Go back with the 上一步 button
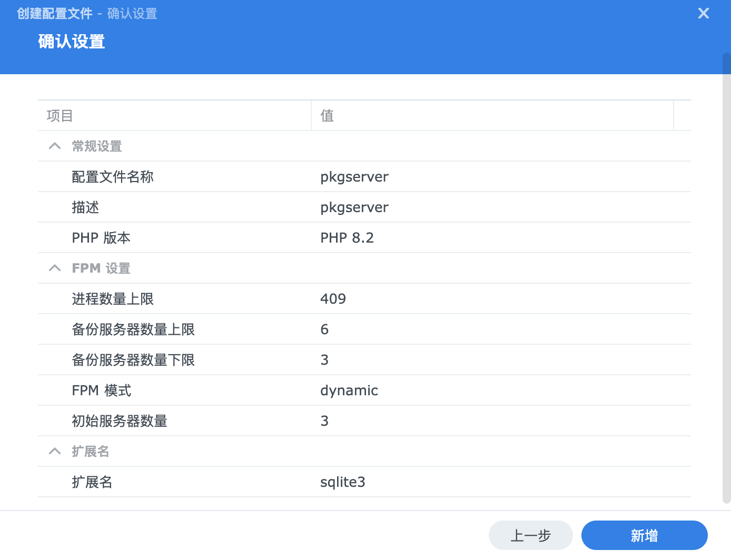This screenshot has height=560, width=731. [530, 535]
